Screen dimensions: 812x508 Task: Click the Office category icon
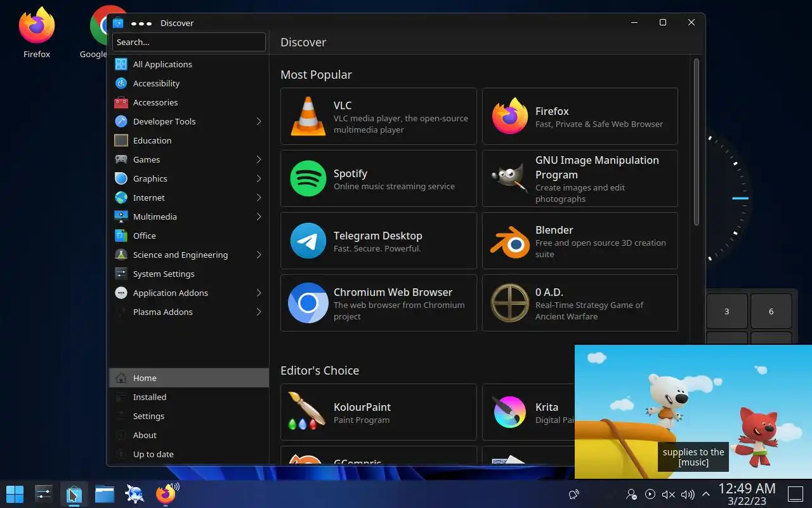pyautogui.click(x=121, y=236)
